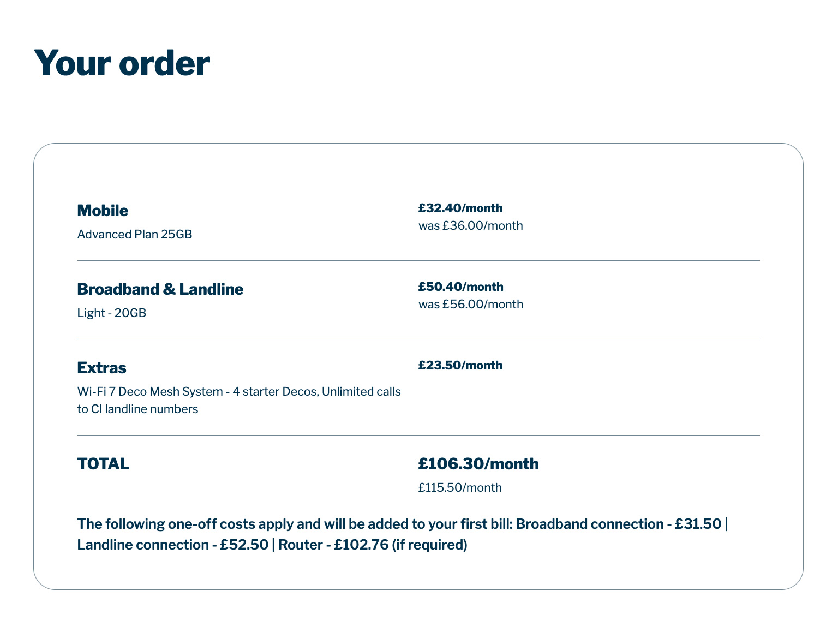
Task: Click the £50.40/month broadband price
Action: coord(460,287)
